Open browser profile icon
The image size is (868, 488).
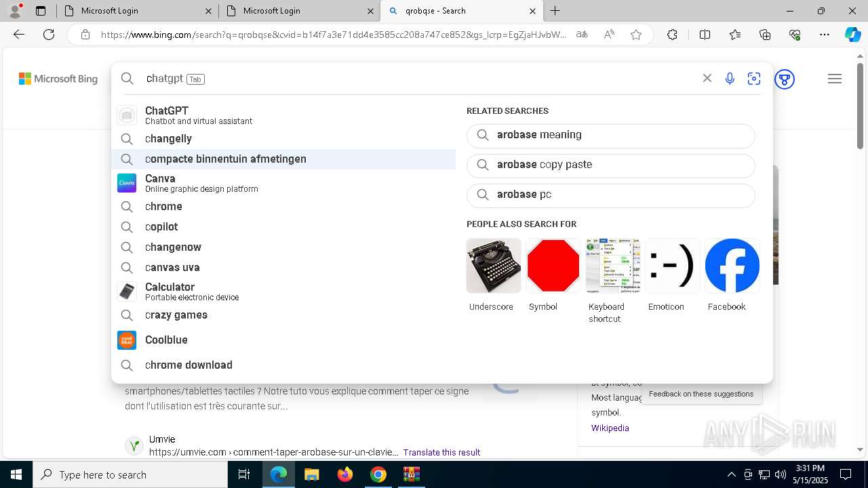15,11
